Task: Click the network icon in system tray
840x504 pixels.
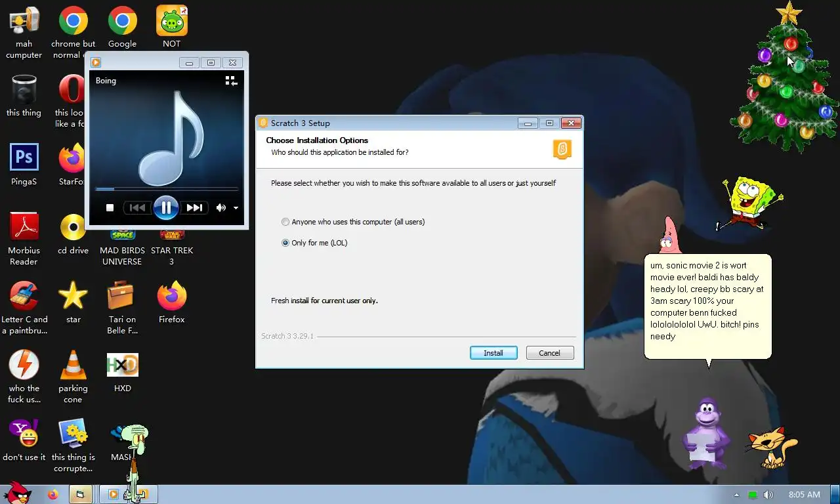Action: point(753,495)
